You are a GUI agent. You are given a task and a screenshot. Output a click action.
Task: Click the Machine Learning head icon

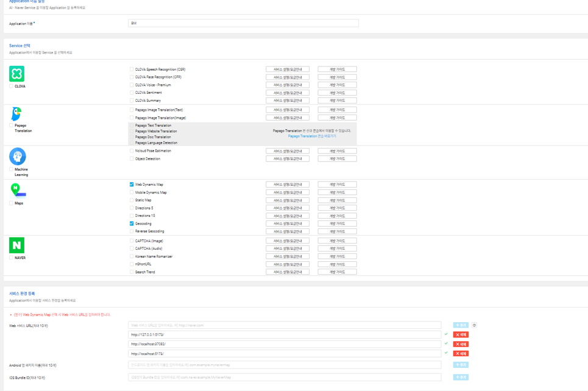tap(18, 157)
